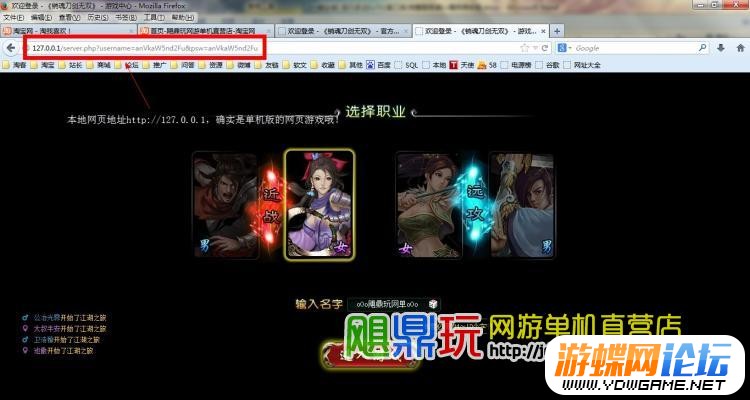Image resolution: width=750 pixels, height=400 pixels.
Task: Expand the 友链 bookmark folder
Action: pos(266,65)
